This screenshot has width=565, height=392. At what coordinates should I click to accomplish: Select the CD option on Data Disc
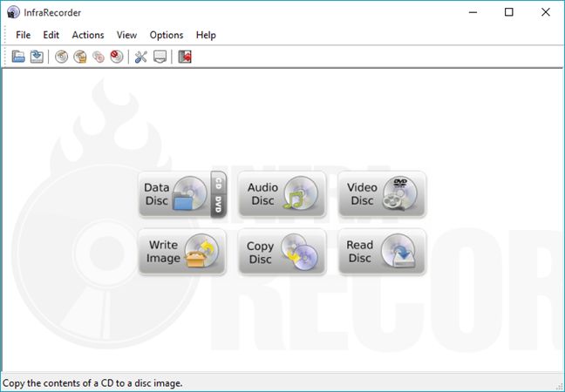tap(218, 184)
